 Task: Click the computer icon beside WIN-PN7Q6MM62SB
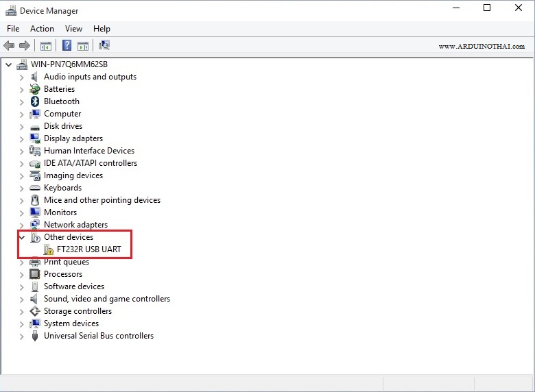(x=22, y=64)
